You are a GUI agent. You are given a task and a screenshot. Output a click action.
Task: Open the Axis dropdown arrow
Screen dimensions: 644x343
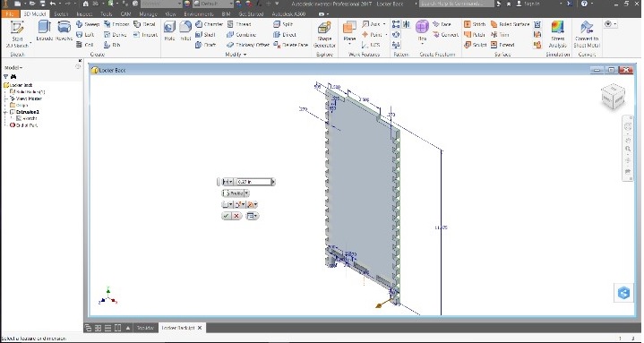point(384,24)
